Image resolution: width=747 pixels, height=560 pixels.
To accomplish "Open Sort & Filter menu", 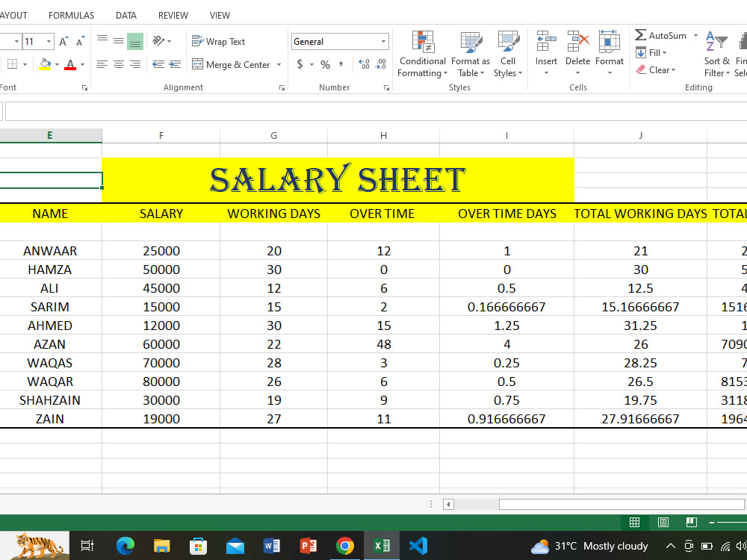I will point(716,54).
